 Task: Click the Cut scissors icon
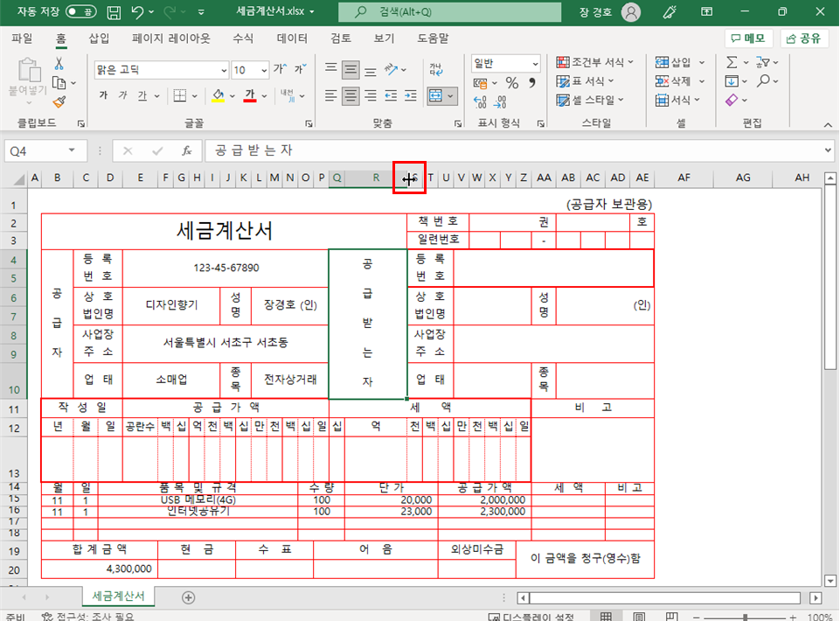pyautogui.click(x=59, y=63)
